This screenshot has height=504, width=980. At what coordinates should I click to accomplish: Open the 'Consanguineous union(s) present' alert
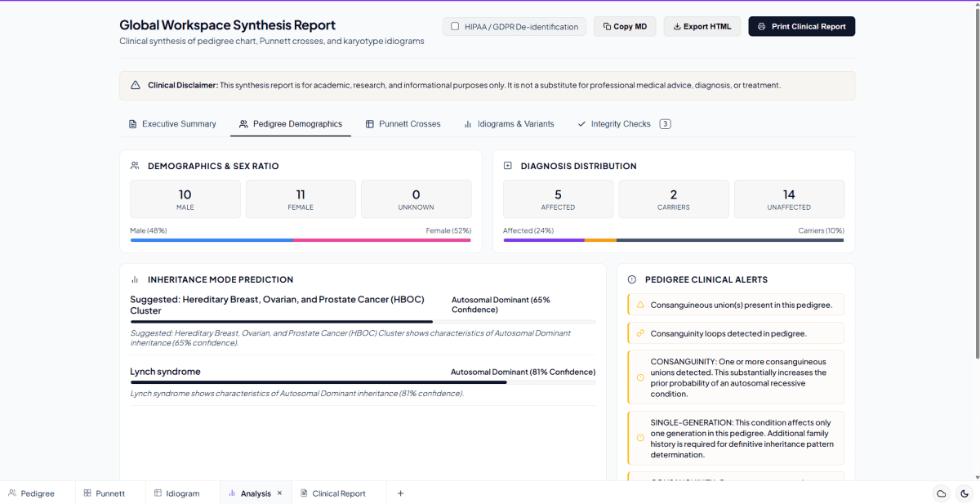tap(736, 305)
